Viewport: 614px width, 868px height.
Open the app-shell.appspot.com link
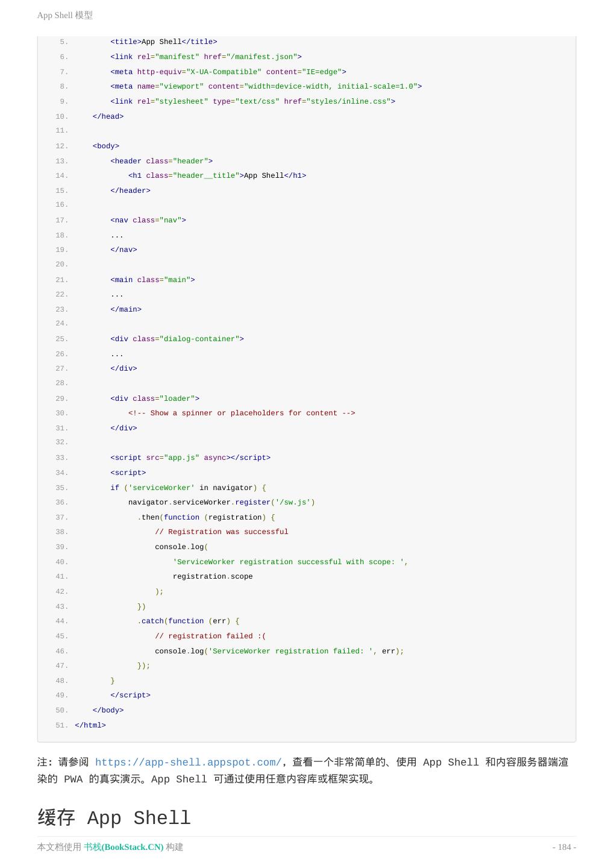[x=188, y=763]
